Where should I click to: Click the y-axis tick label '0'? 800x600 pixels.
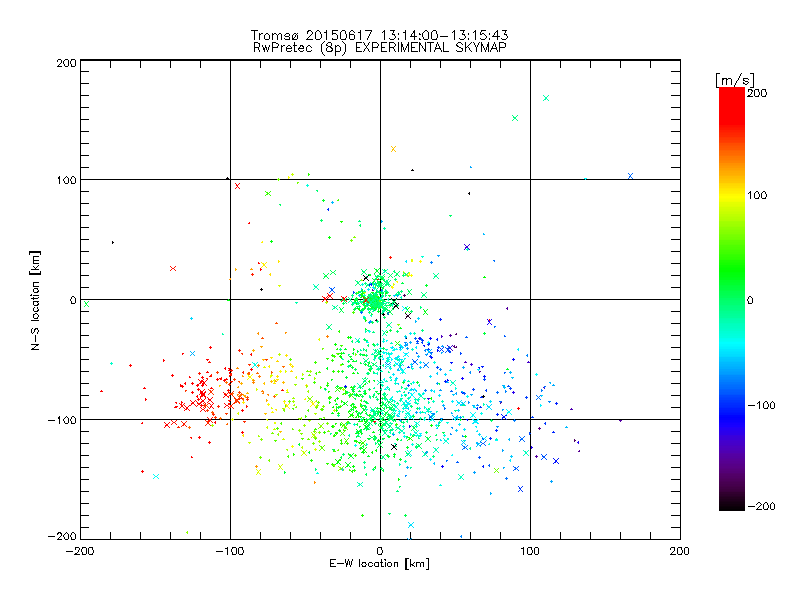tap(73, 300)
